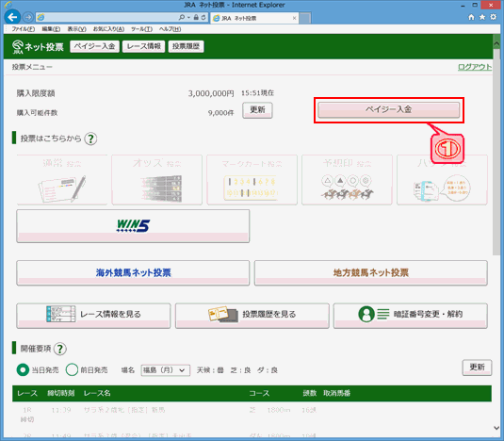Click the 締切時刻 column header

point(61,393)
